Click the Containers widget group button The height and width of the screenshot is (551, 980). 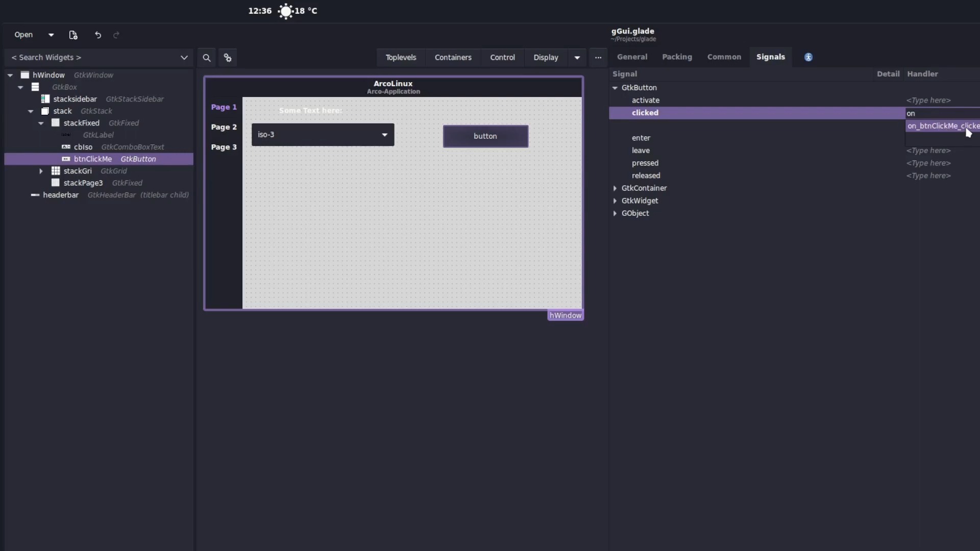(x=453, y=58)
